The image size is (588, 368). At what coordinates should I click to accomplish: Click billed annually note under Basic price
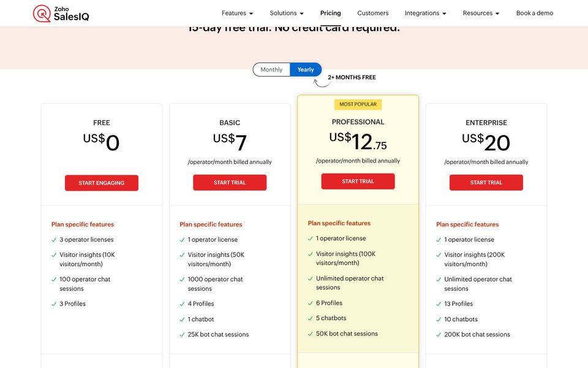point(230,162)
